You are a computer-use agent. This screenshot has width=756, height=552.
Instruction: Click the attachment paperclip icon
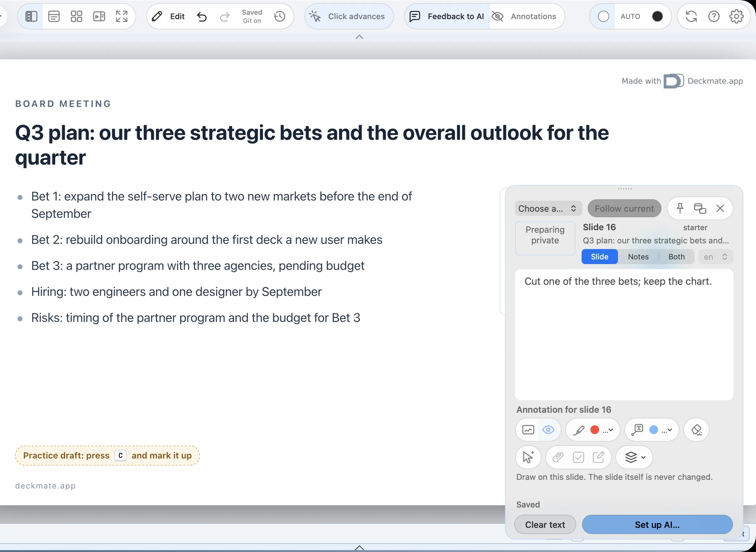tap(558, 457)
